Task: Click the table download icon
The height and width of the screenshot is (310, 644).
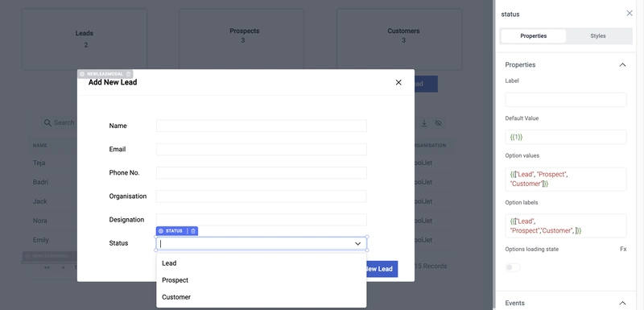Action: point(424,122)
